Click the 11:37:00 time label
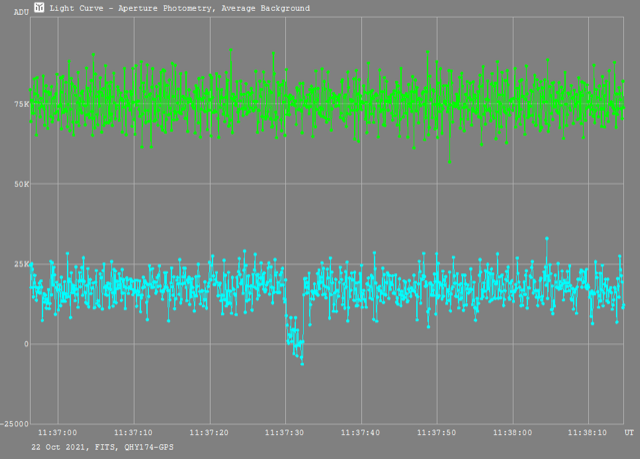The image size is (640, 459). coord(58,432)
